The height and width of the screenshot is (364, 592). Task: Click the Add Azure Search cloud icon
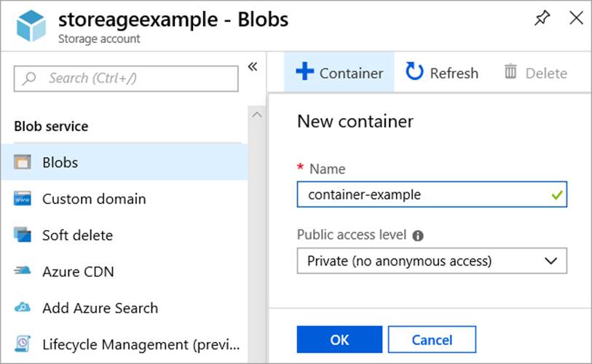(x=23, y=308)
